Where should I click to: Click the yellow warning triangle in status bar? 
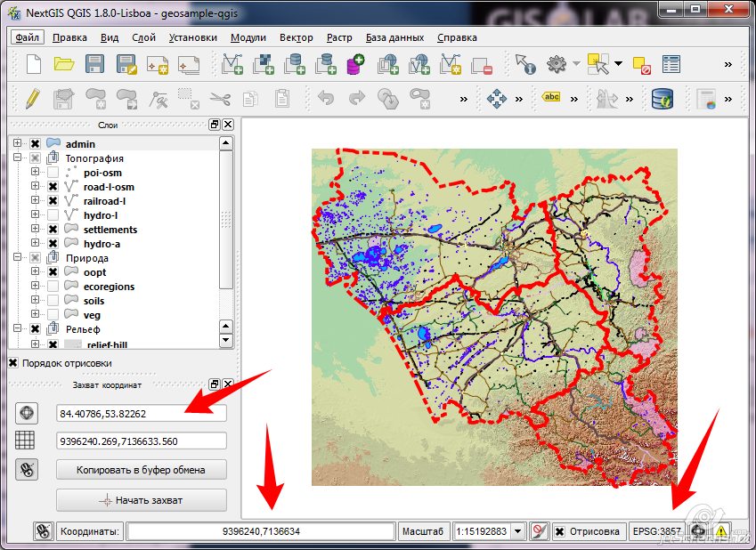(720, 531)
